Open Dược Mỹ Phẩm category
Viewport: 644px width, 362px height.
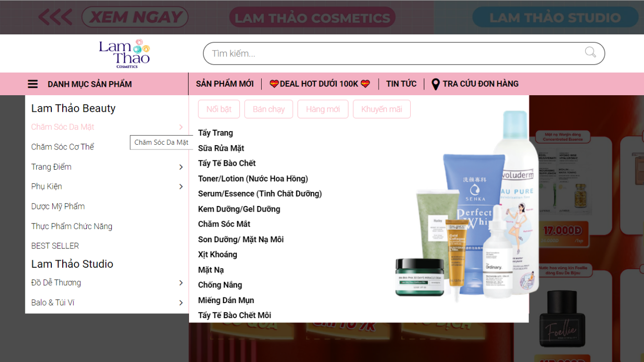(58, 206)
